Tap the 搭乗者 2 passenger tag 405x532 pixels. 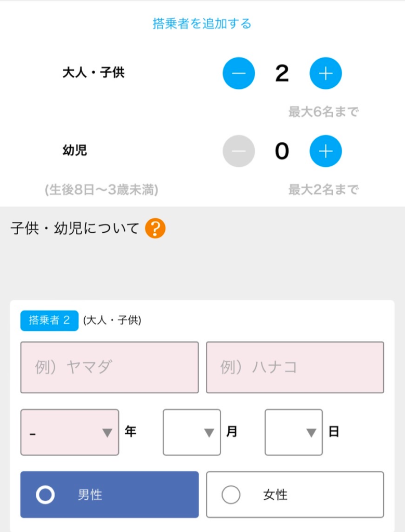pyautogui.click(x=49, y=321)
